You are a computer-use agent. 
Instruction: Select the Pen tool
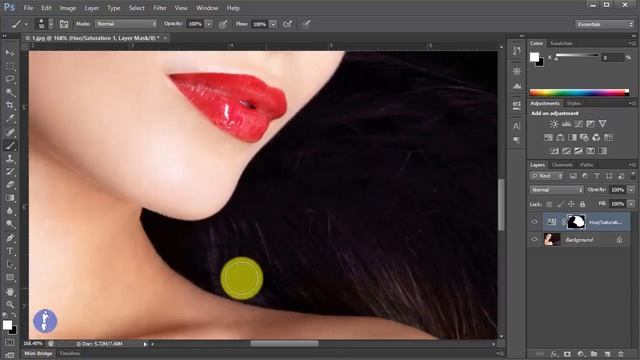coord(10,238)
